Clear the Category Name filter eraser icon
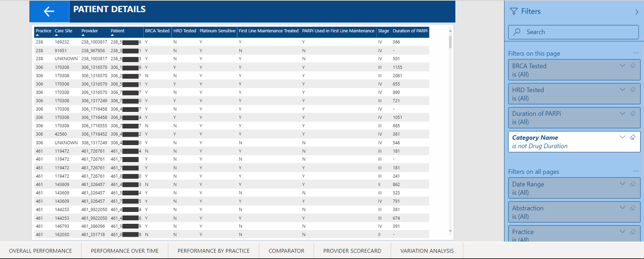The width and height of the screenshot is (644, 259). tap(633, 137)
